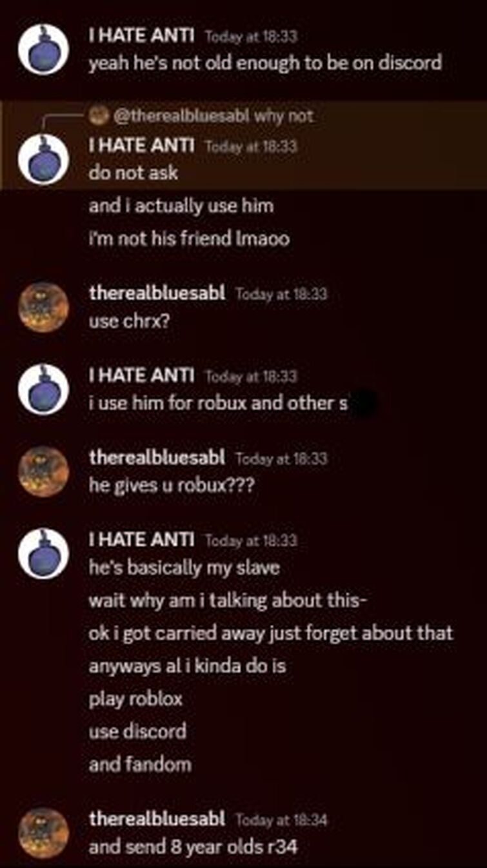Viewport: 487px width, 868px height.
Task: Open I HATE ANTI avatar beside 'not old enough' message
Action: click(43, 50)
